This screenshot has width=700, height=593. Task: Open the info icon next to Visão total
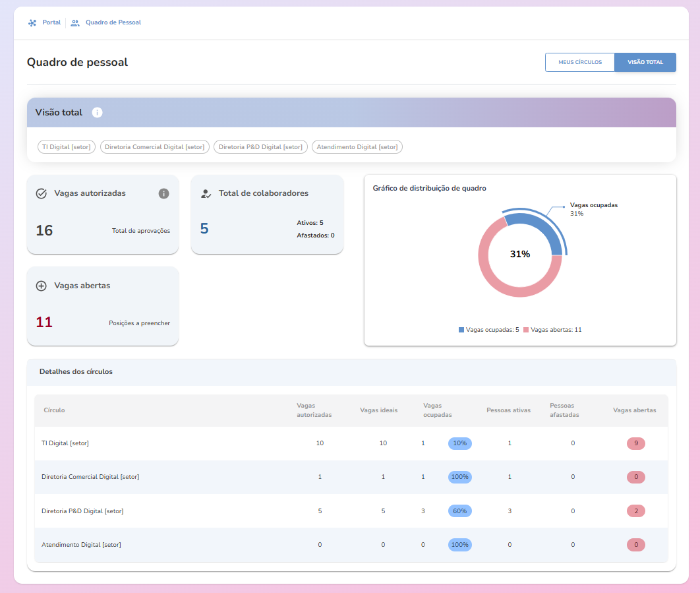(97, 113)
